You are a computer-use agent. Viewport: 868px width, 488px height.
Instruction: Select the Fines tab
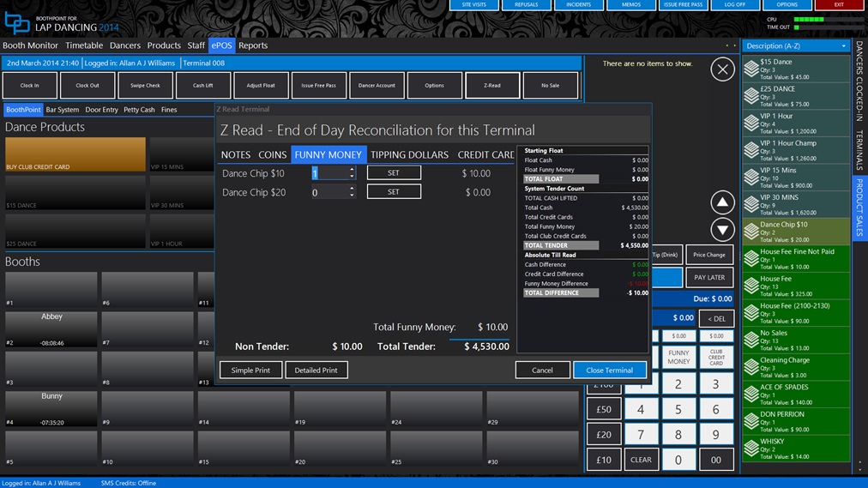pos(169,110)
